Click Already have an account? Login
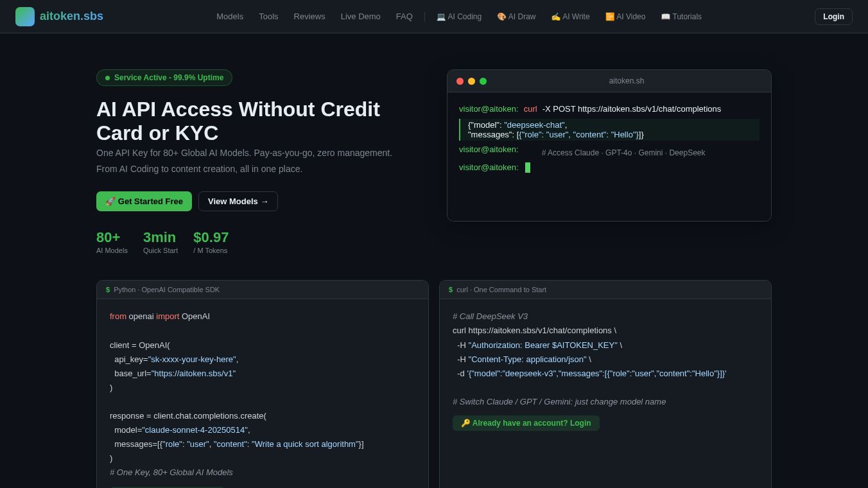Viewport: 868px width, 488px height. [526, 423]
